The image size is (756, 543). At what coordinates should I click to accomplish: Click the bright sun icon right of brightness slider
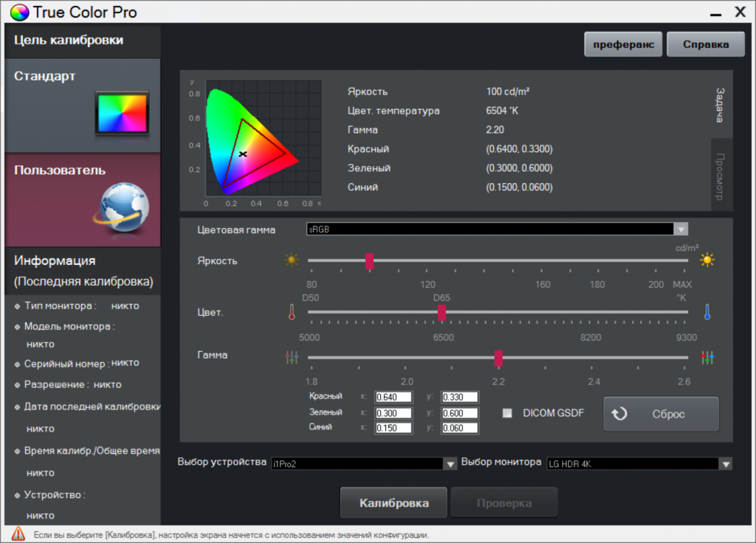(707, 260)
